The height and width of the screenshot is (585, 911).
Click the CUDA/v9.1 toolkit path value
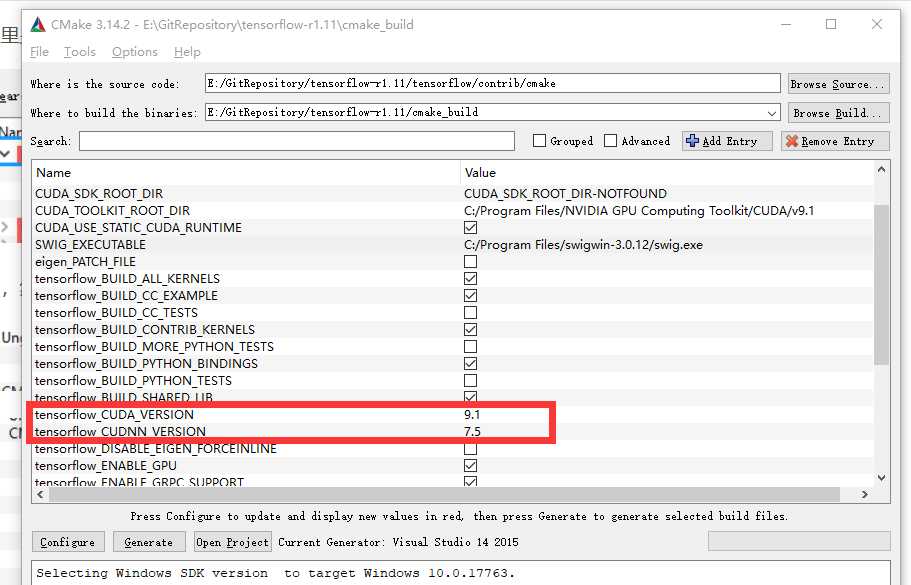(639, 211)
